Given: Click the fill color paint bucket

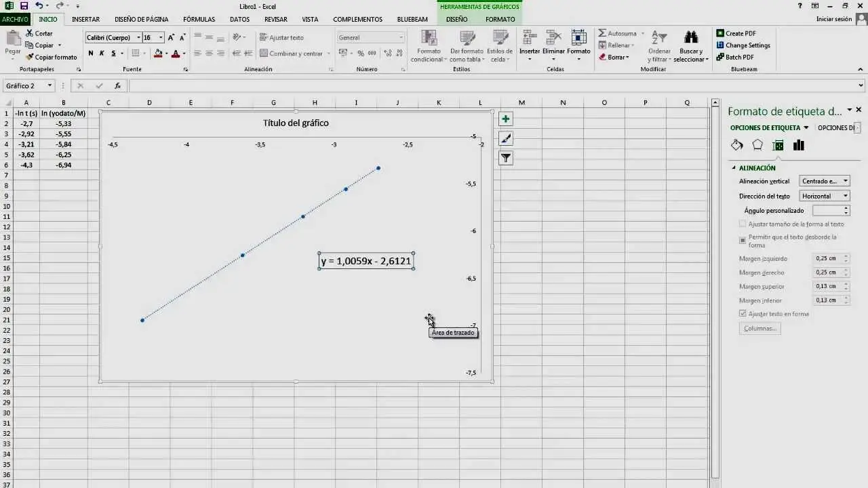Looking at the screenshot, I should coord(158,54).
